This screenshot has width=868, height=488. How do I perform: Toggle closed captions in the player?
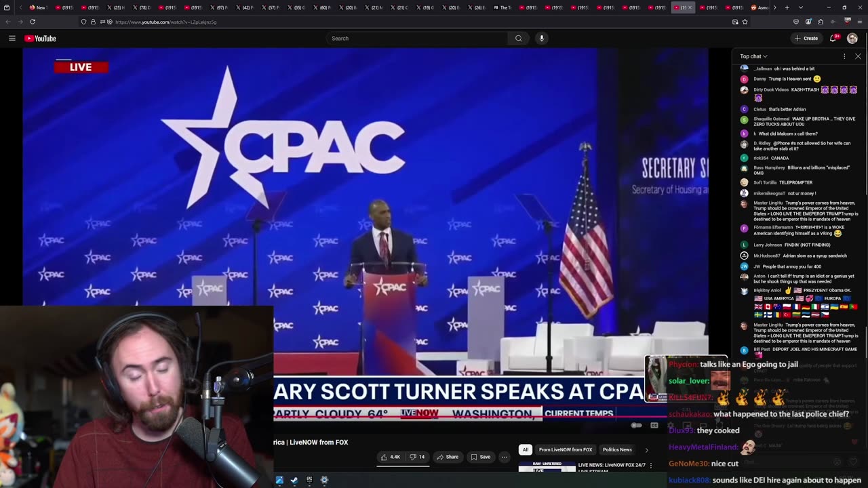654,426
